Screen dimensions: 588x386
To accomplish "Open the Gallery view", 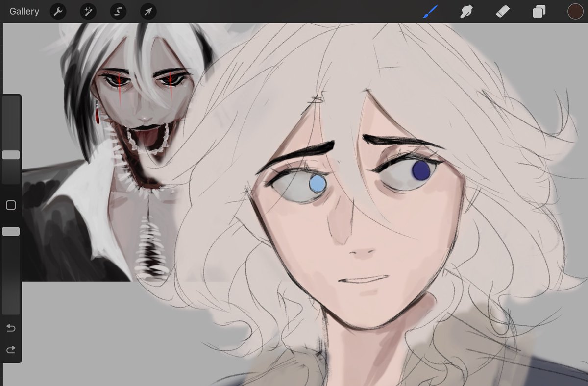I will click(x=24, y=11).
